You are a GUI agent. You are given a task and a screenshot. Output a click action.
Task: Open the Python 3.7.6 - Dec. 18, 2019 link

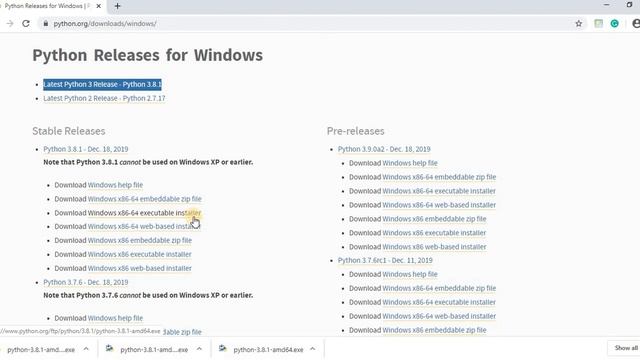(x=86, y=282)
